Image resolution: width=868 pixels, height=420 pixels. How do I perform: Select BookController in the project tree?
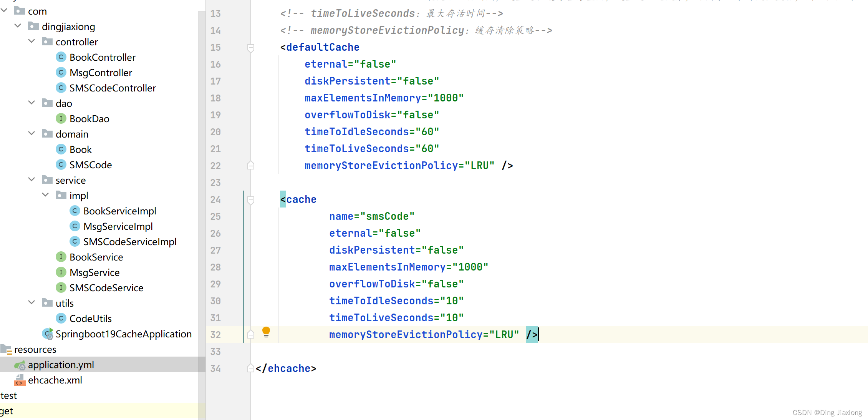click(103, 57)
